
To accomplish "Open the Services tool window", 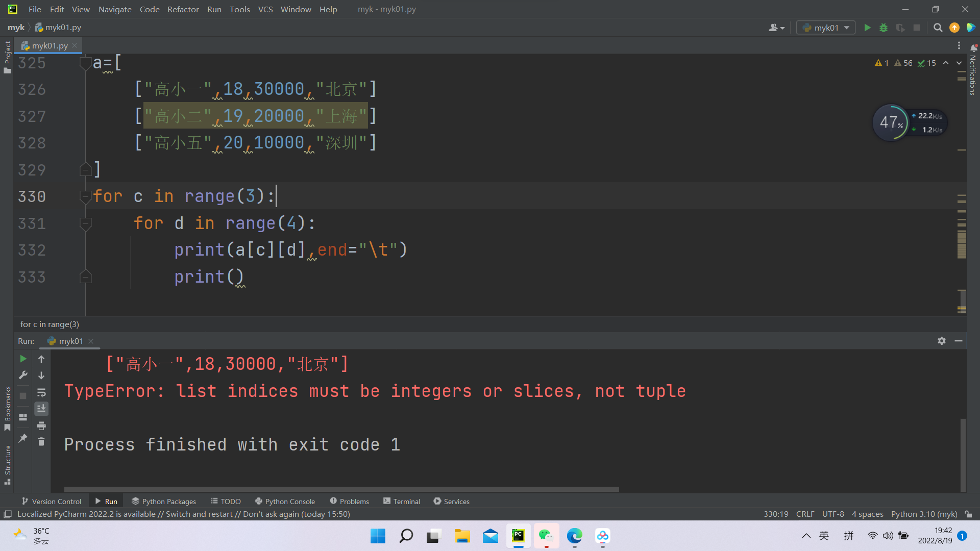I will point(451,502).
